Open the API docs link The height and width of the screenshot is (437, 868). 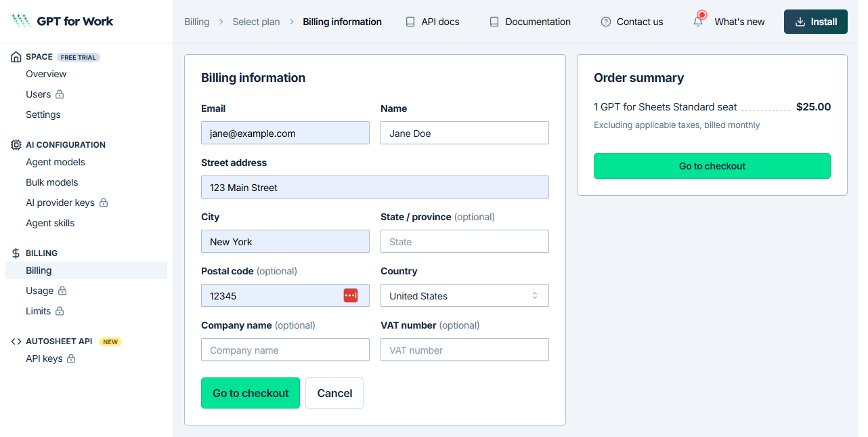pyautogui.click(x=432, y=22)
